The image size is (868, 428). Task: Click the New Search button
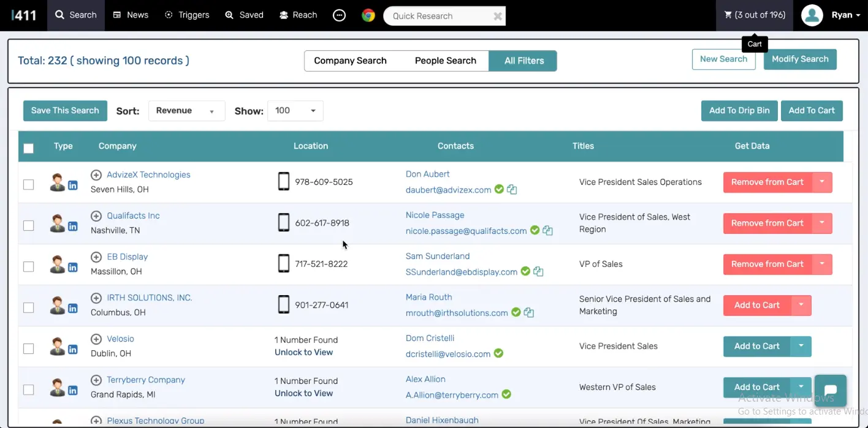coord(724,59)
